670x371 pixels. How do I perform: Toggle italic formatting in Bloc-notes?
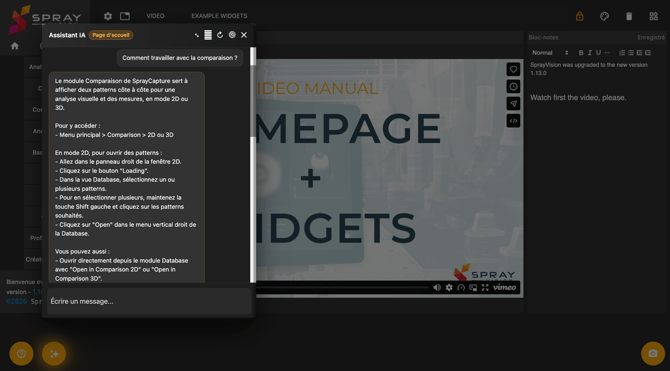point(590,53)
